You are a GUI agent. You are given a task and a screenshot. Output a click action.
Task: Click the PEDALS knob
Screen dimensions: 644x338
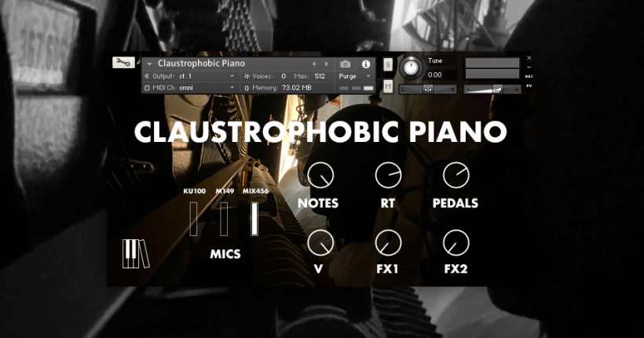click(456, 175)
